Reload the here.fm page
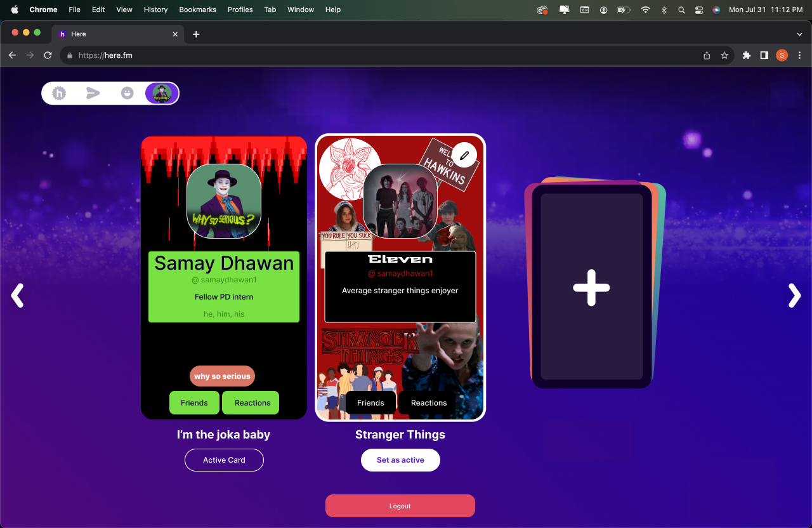 [48, 55]
